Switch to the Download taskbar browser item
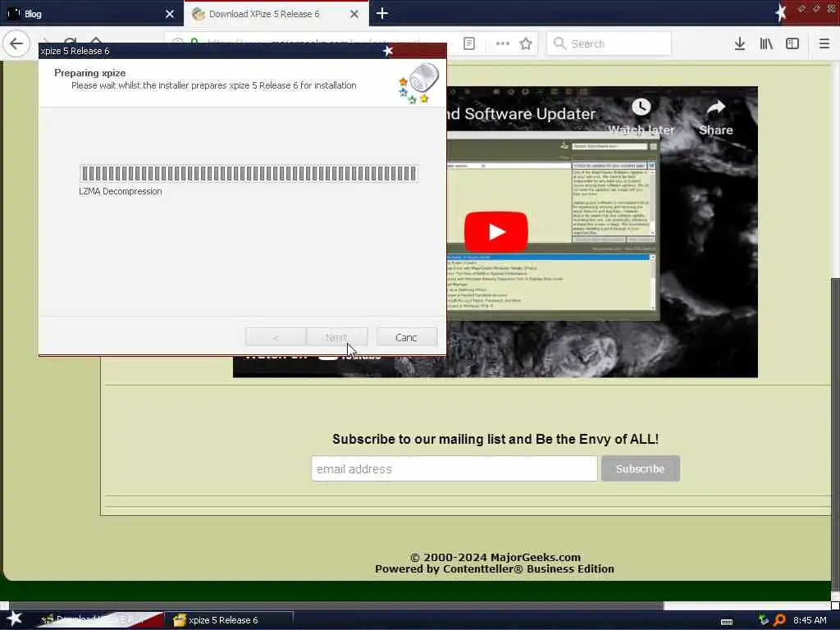 click(99, 620)
